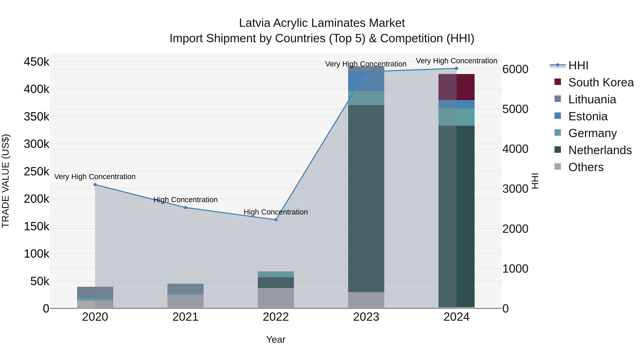Click the 2022 x-axis label
644x362 pixels.
click(x=276, y=317)
